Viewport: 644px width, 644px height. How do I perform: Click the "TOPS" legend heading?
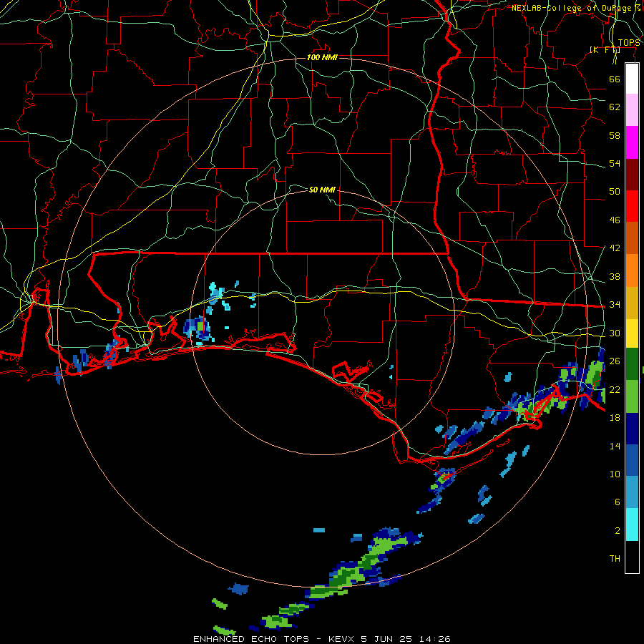[629, 43]
